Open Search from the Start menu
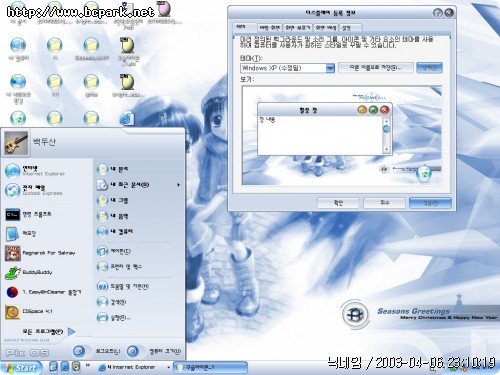The width and height of the screenshot is (500, 375). [x=112, y=302]
